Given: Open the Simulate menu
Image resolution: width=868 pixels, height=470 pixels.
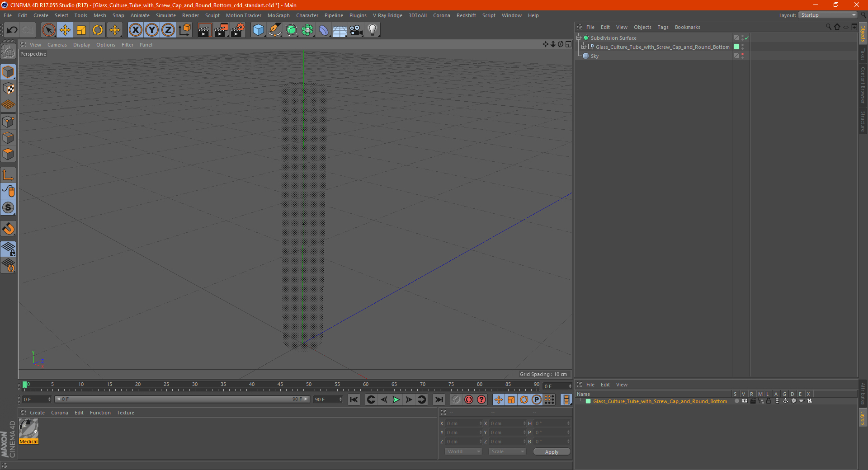Looking at the screenshot, I should click(x=166, y=15).
